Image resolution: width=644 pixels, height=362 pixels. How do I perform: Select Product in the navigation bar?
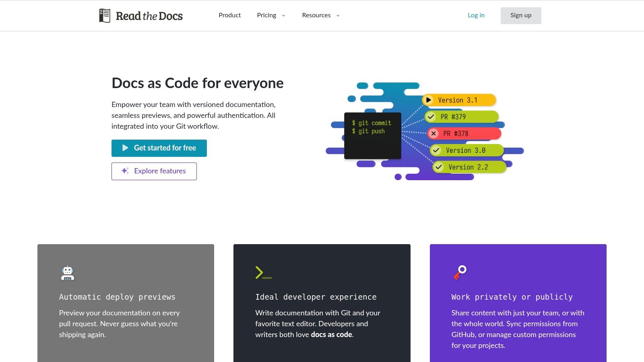229,15
